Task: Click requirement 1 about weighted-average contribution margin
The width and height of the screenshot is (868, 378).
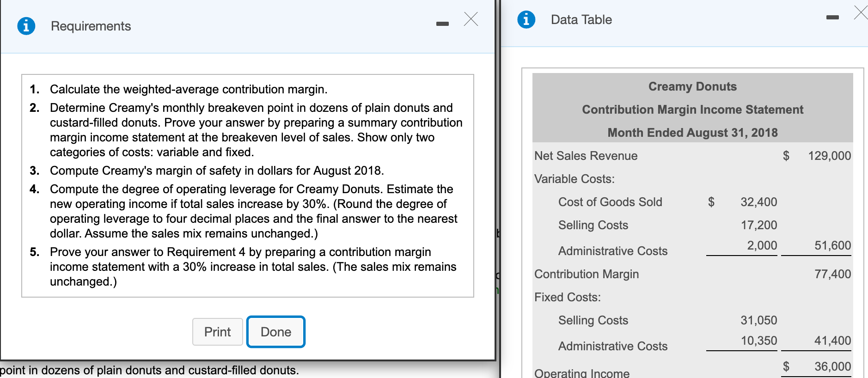Action: pyautogui.click(x=189, y=89)
